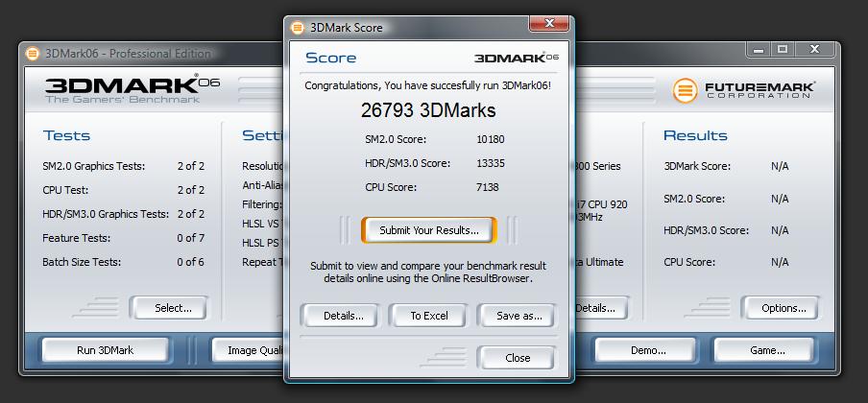Click 'SM2.0 Graphics Tests:' label in Tests
The image size is (868, 403).
click(x=93, y=166)
